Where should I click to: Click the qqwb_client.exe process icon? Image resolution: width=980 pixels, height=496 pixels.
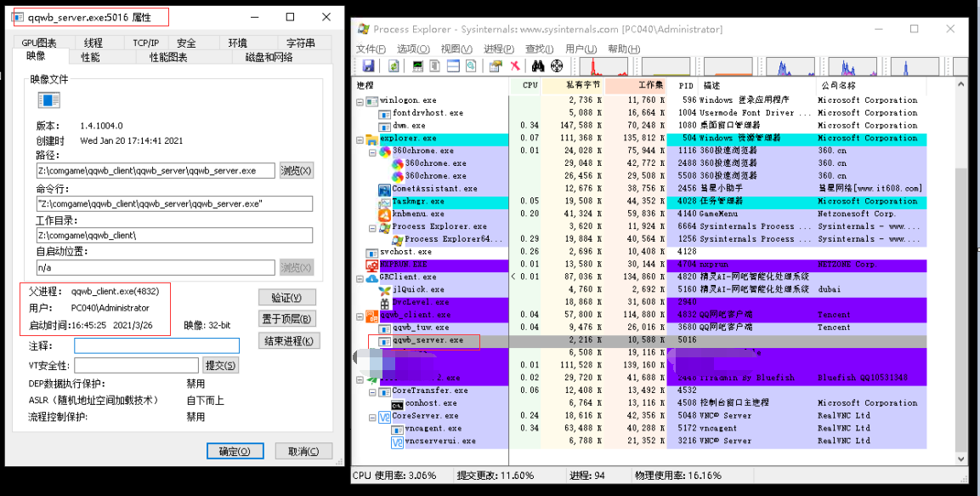click(371, 315)
